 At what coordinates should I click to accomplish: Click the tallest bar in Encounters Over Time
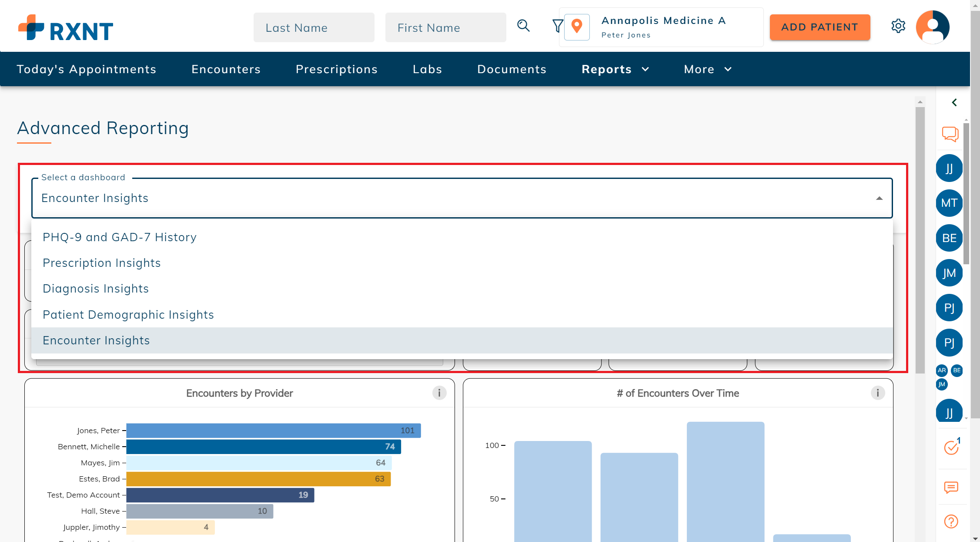pos(726,482)
